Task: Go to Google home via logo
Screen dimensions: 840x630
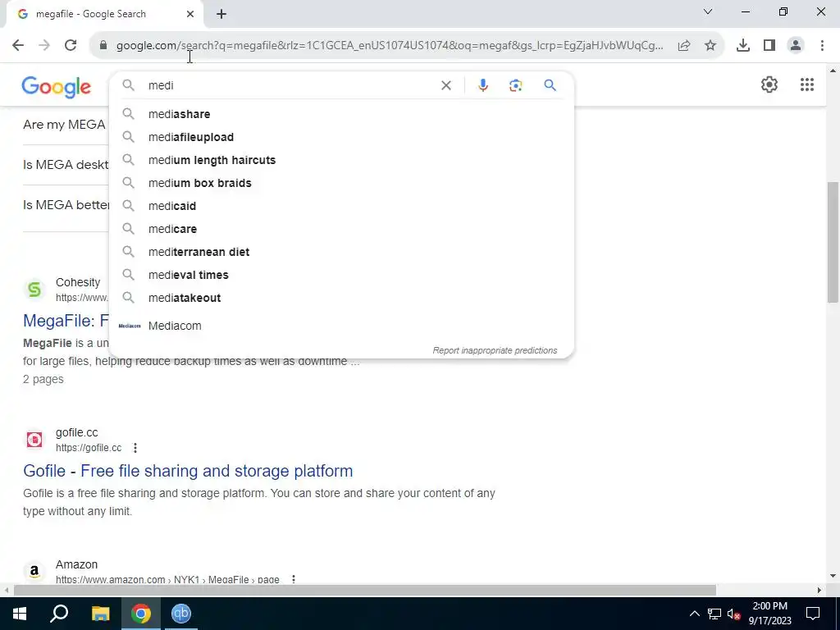Action: (x=57, y=87)
